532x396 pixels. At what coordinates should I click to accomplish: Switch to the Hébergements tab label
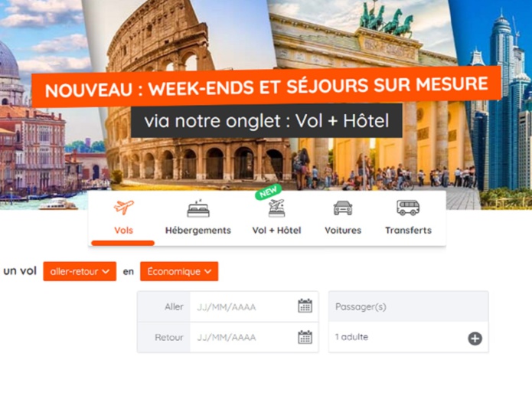coord(198,231)
